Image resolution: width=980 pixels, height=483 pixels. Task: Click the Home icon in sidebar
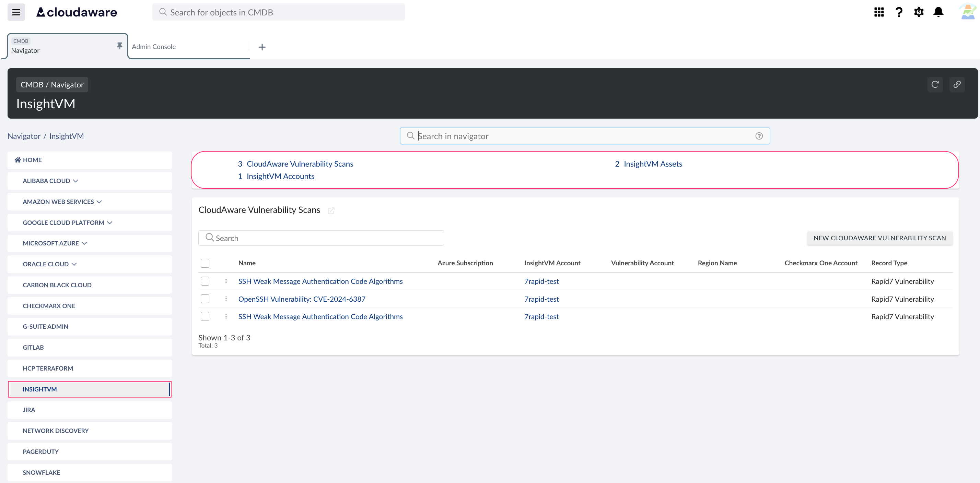tap(17, 160)
